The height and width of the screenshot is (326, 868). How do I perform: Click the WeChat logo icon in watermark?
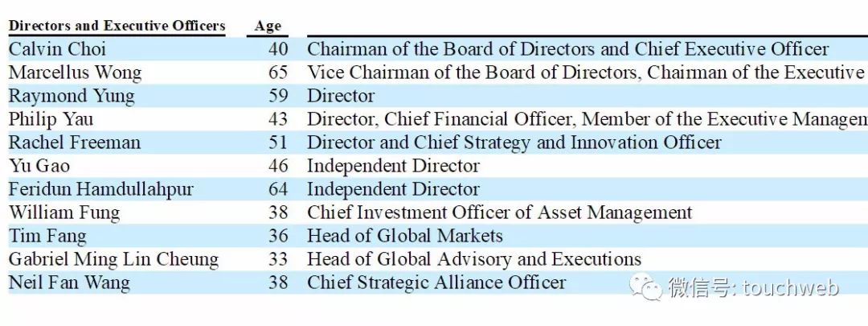tap(645, 286)
